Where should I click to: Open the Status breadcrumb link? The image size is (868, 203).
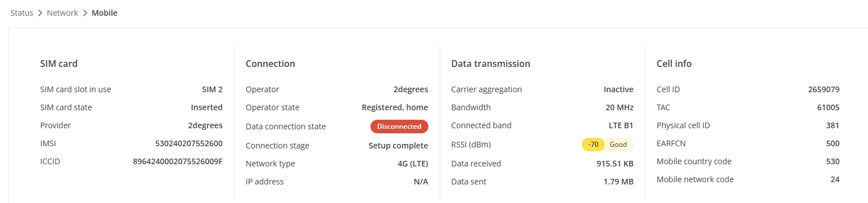pyautogui.click(x=22, y=12)
